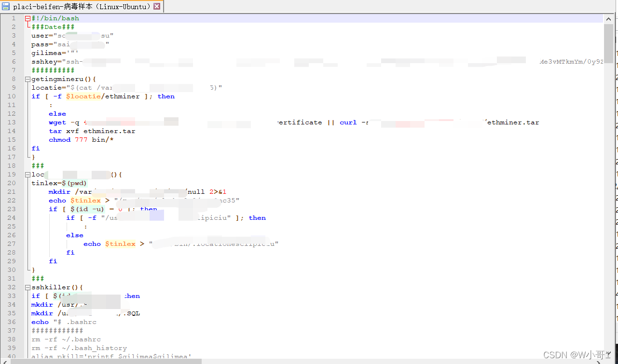
Task: Click the '###' comment on line 31
Action: tap(38, 279)
